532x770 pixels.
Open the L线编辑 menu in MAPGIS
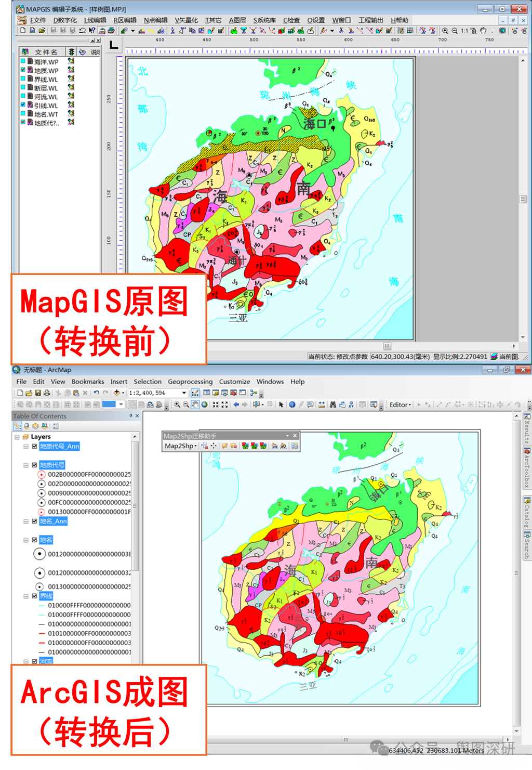95,20
